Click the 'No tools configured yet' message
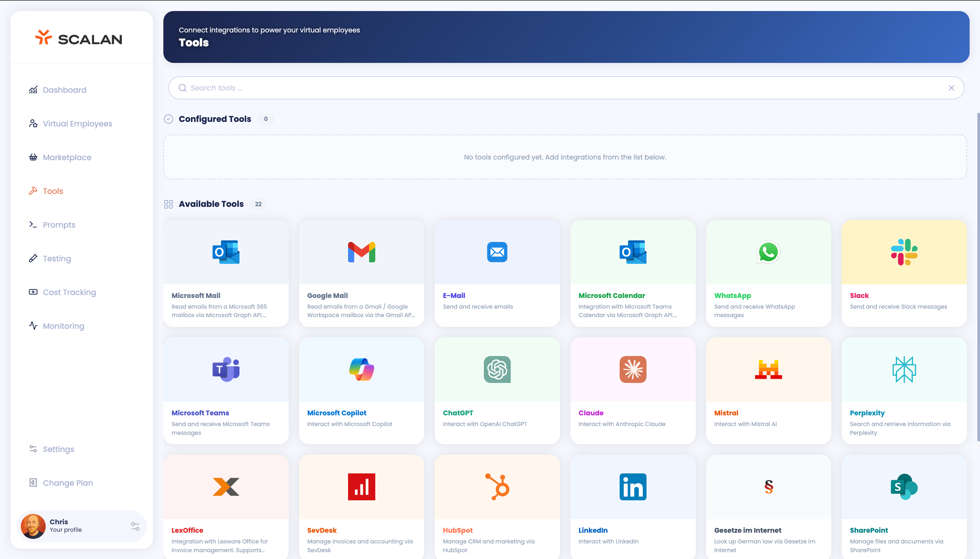This screenshot has width=980, height=559. pos(565,157)
